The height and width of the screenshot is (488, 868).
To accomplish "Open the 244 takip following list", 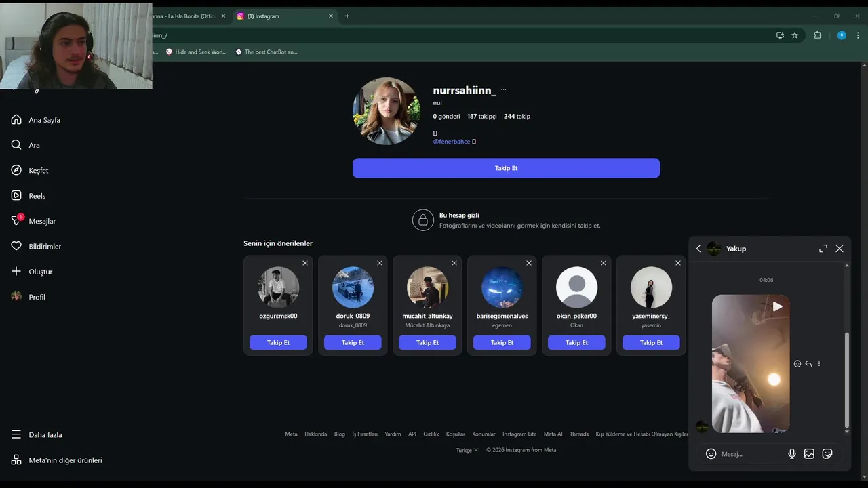I will tap(517, 117).
